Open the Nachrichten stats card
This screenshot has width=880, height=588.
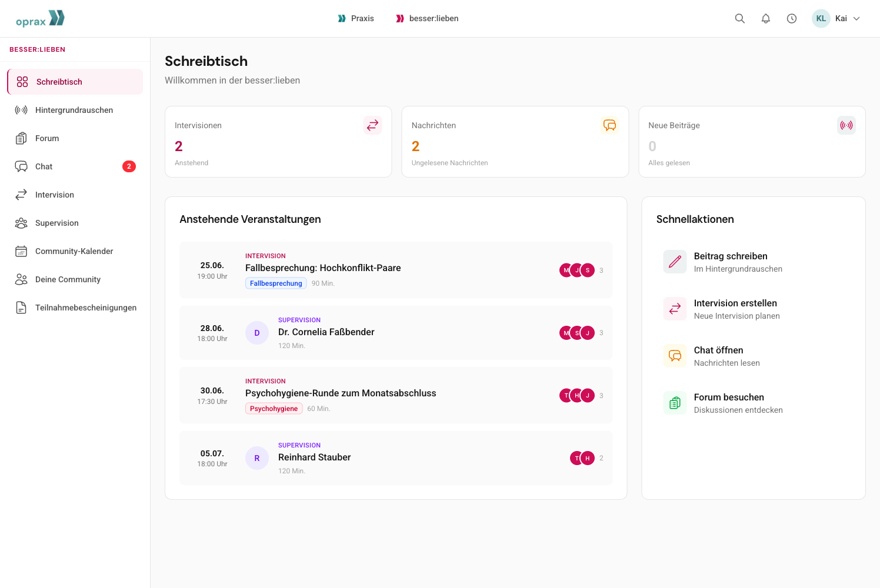point(515,142)
